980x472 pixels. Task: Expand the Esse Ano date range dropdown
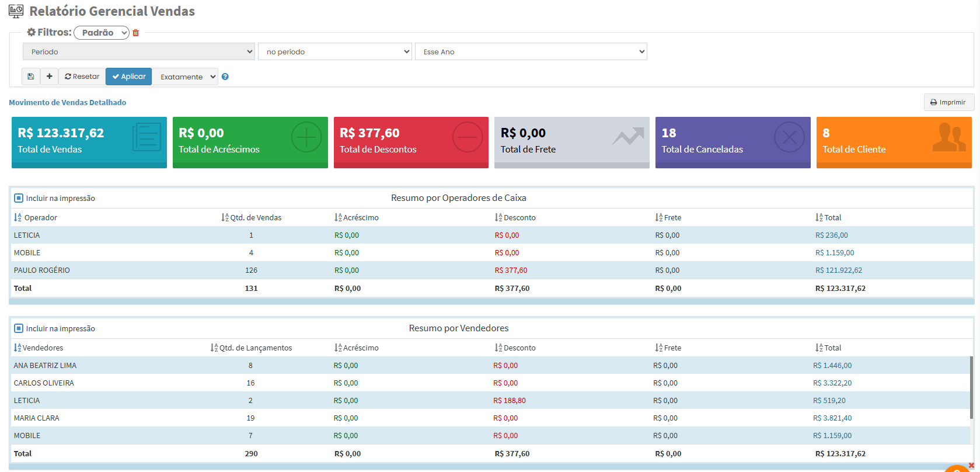(531, 51)
